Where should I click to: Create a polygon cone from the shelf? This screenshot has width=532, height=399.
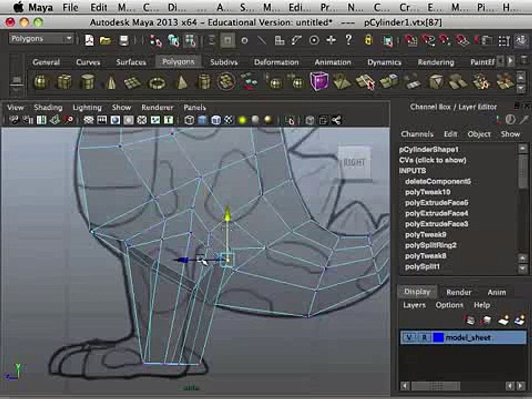tap(111, 83)
